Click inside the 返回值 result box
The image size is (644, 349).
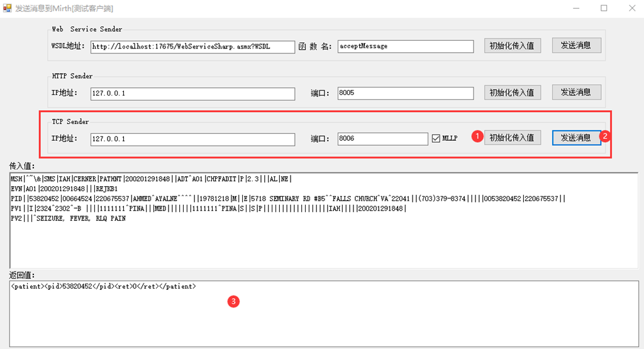pos(324,314)
